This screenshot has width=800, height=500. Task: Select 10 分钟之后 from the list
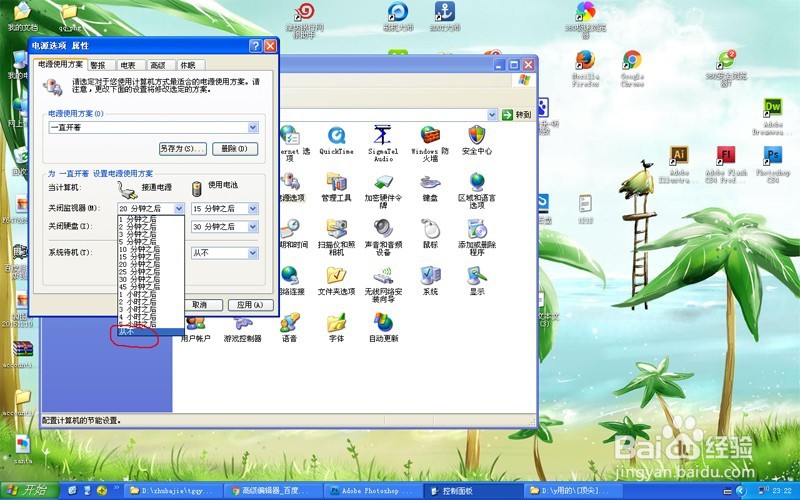(151, 249)
